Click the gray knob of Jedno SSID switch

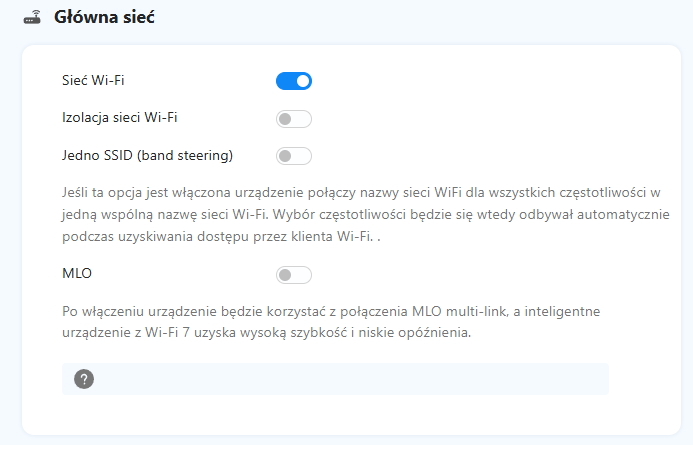(285, 156)
